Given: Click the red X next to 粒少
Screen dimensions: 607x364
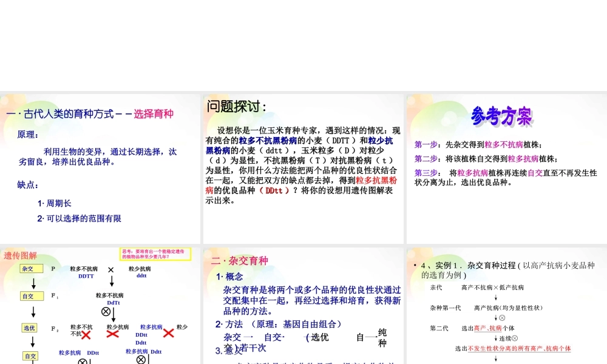Looking at the screenshot, I should [168, 333].
